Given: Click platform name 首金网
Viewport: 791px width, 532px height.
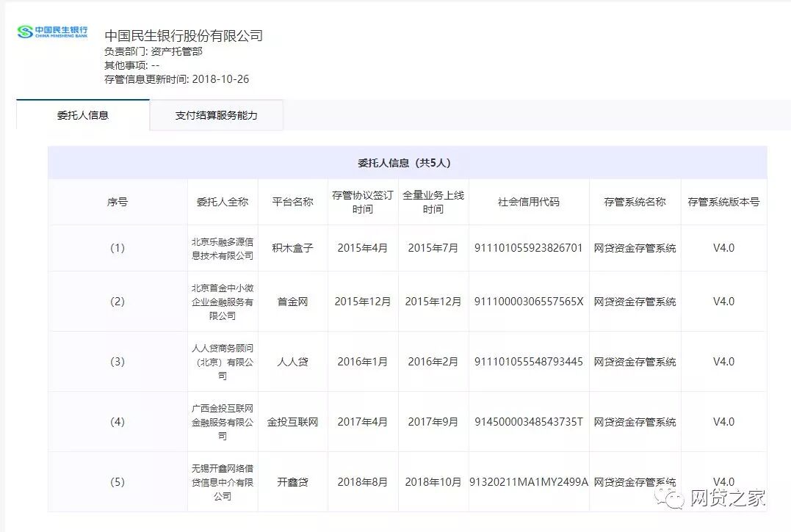Looking at the screenshot, I should pos(292,302).
